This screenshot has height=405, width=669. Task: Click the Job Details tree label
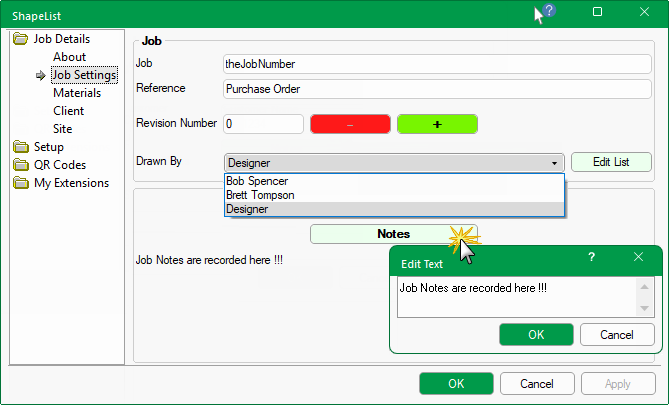(x=62, y=39)
